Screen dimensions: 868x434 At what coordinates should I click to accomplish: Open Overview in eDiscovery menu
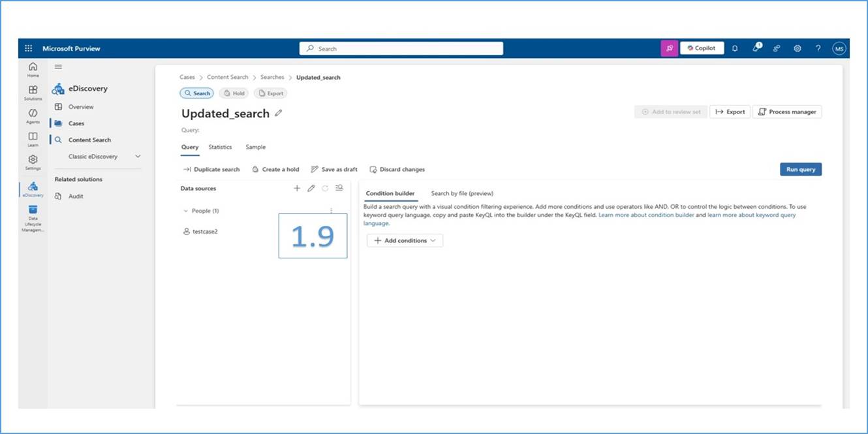[x=81, y=106]
